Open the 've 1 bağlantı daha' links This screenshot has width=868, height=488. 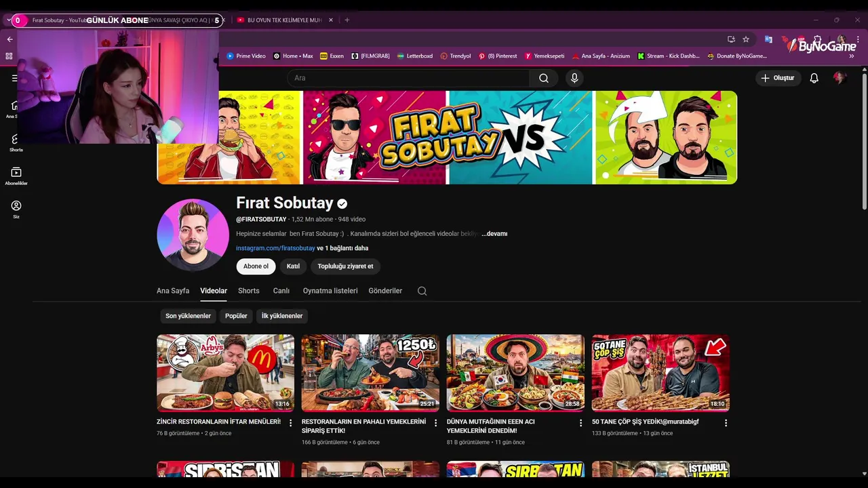click(x=342, y=248)
